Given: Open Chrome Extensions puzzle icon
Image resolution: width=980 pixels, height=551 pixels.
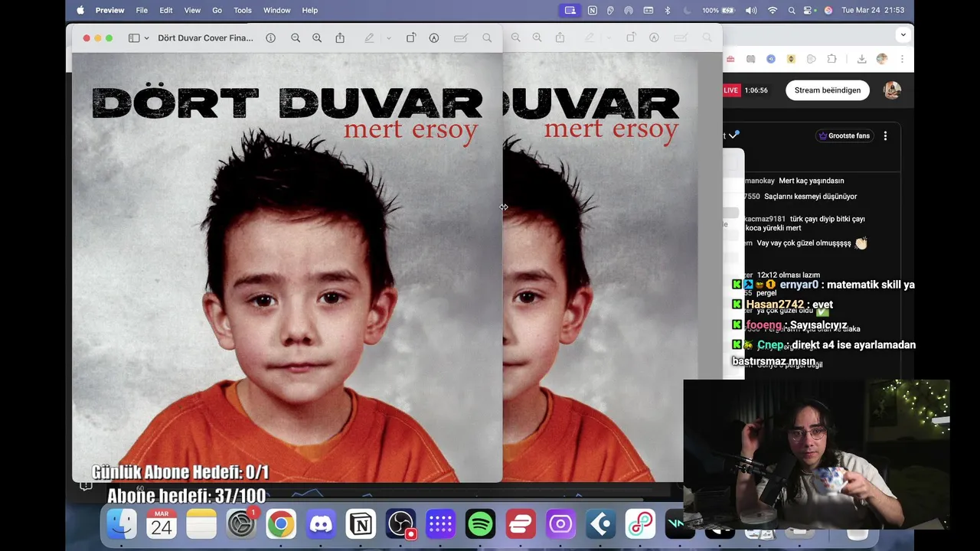Looking at the screenshot, I should click(831, 59).
